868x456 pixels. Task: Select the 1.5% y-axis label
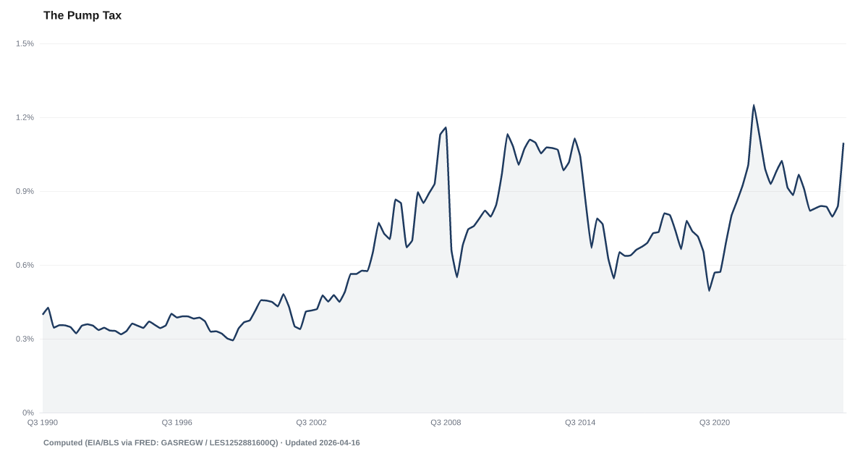pyautogui.click(x=25, y=44)
